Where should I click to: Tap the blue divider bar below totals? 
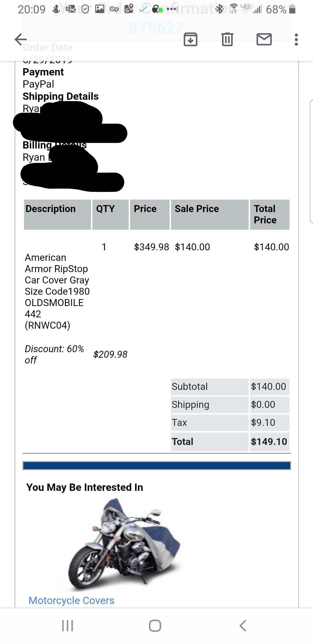pyautogui.click(x=157, y=466)
